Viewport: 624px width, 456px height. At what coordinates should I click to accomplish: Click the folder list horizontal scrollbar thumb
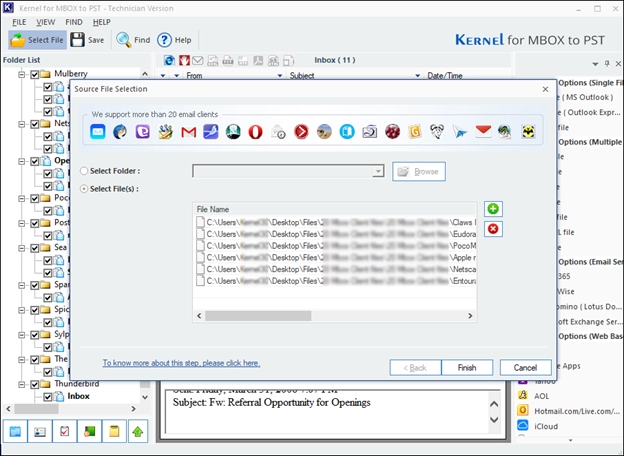pos(36,409)
